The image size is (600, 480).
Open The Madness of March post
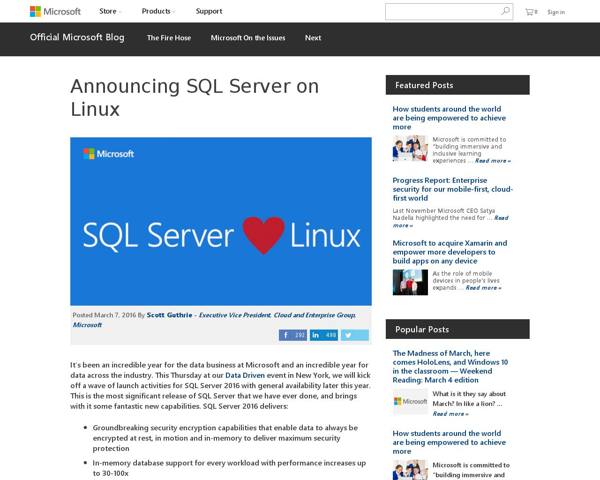(453, 364)
